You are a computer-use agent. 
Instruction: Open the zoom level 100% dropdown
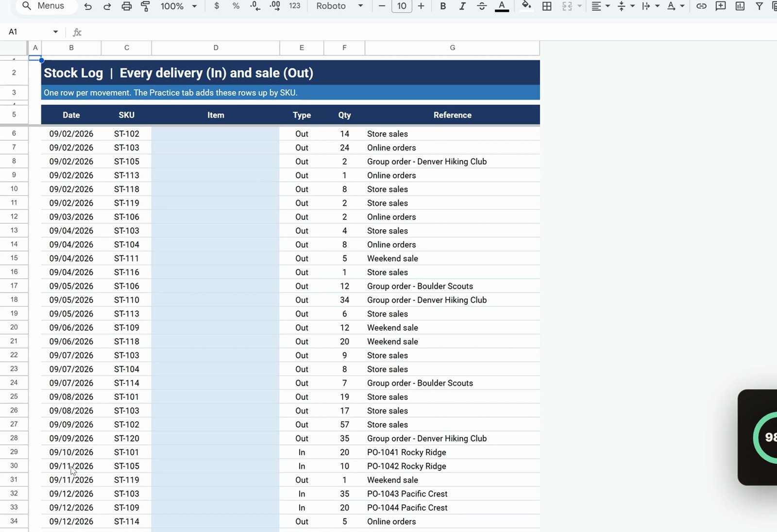tap(179, 6)
